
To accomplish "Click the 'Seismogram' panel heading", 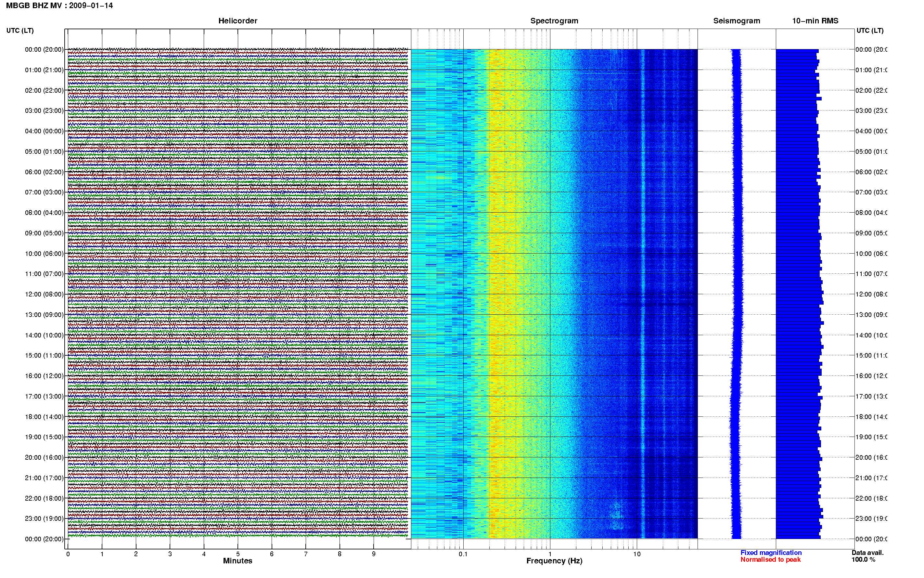I will (737, 21).
